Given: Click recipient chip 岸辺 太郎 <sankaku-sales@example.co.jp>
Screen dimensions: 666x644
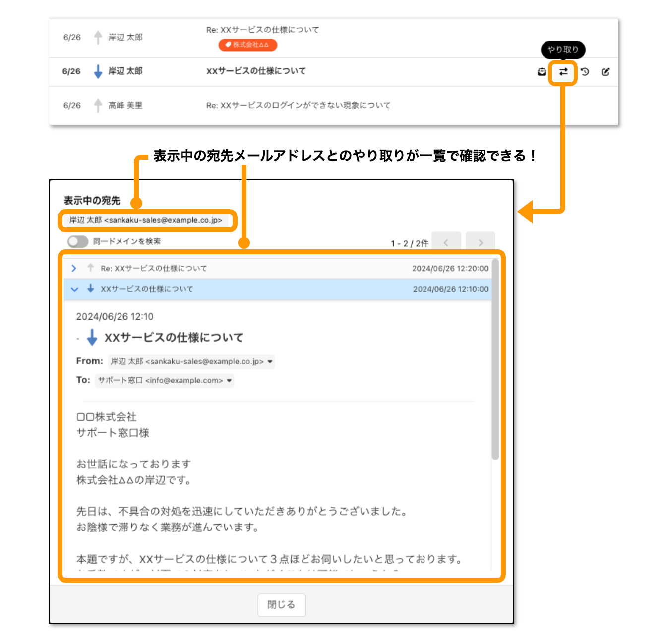Looking at the screenshot, I should [x=146, y=220].
